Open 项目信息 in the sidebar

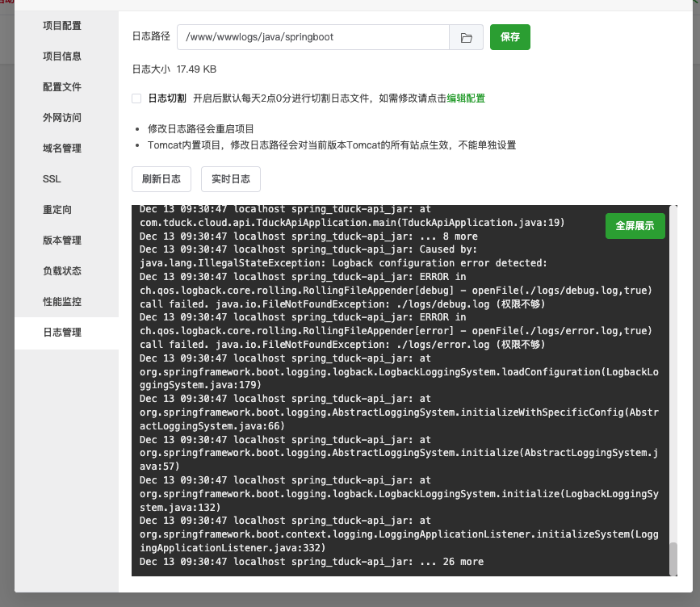pyautogui.click(x=62, y=57)
